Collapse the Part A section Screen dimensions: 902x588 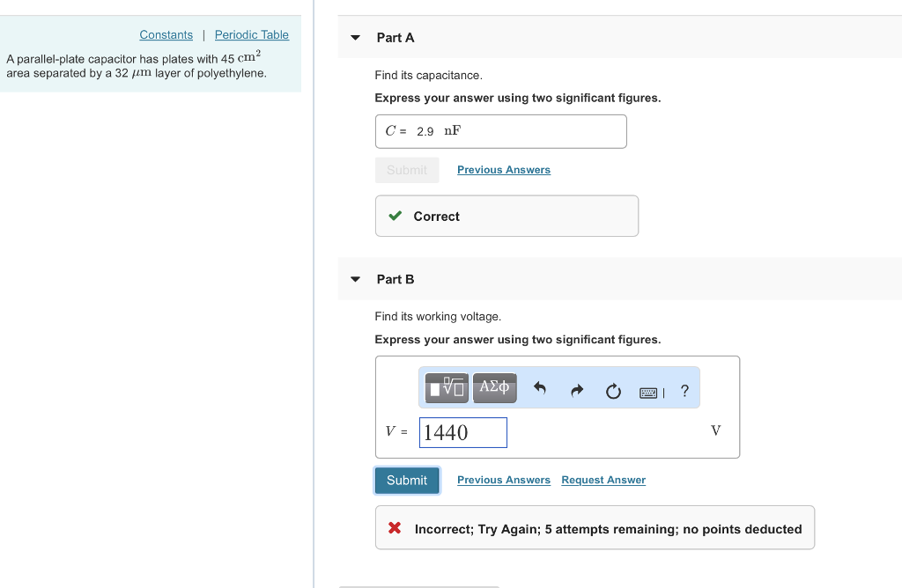pos(355,38)
